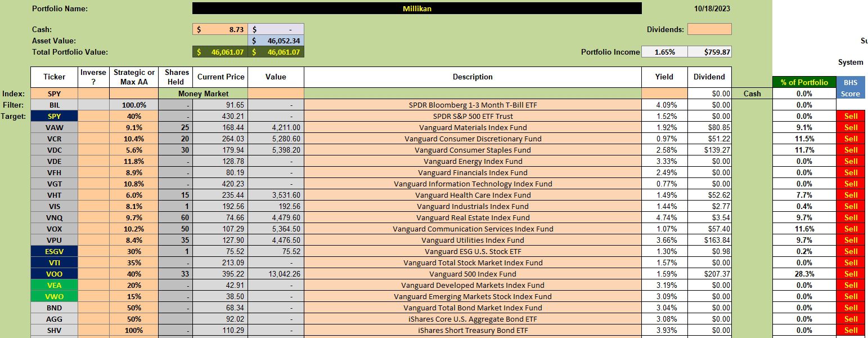Select iShares Short Treasury Bond ETF description
Image resolution: width=868 pixels, height=338 pixels.
point(473,330)
